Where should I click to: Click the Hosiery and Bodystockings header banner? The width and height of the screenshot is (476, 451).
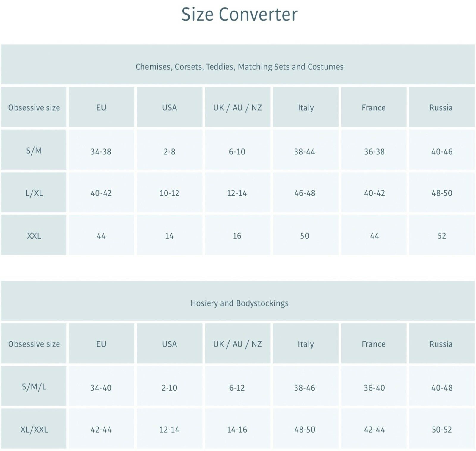[238, 301]
